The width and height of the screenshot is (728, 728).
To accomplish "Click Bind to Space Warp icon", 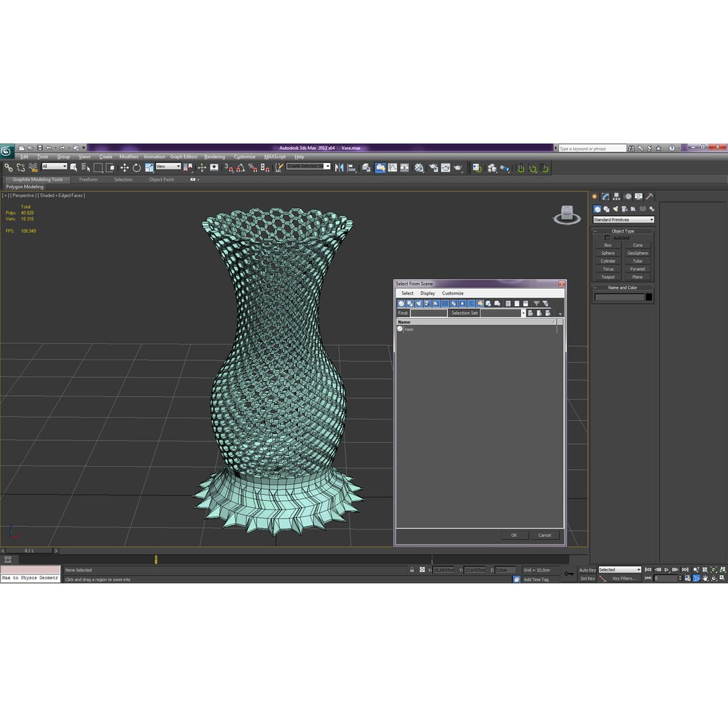I will tap(33, 168).
